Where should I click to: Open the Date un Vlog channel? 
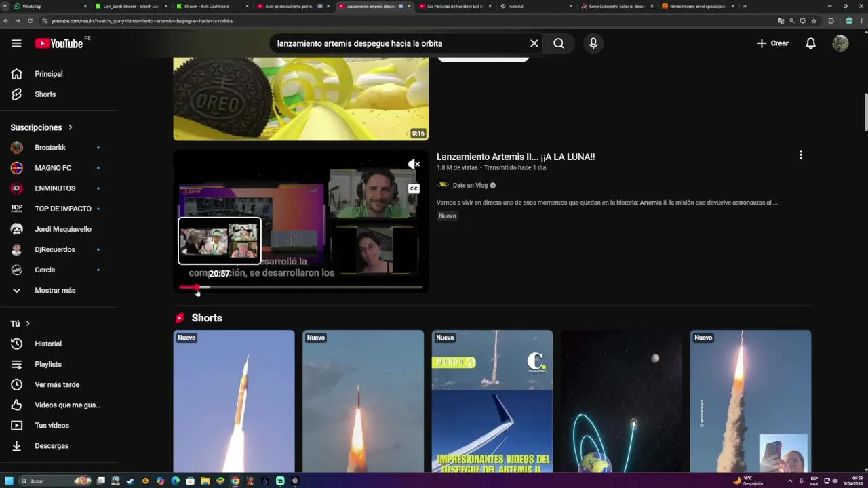pyautogui.click(x=470, y=185)
